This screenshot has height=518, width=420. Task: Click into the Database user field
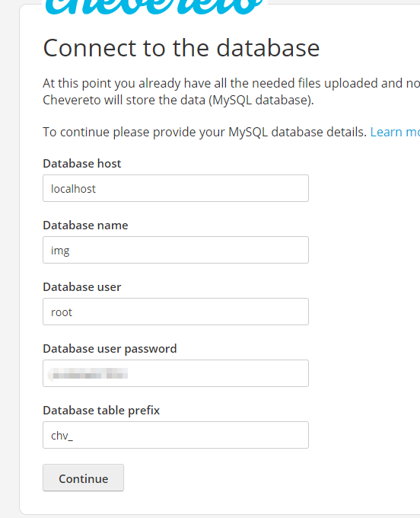point(176,312)
